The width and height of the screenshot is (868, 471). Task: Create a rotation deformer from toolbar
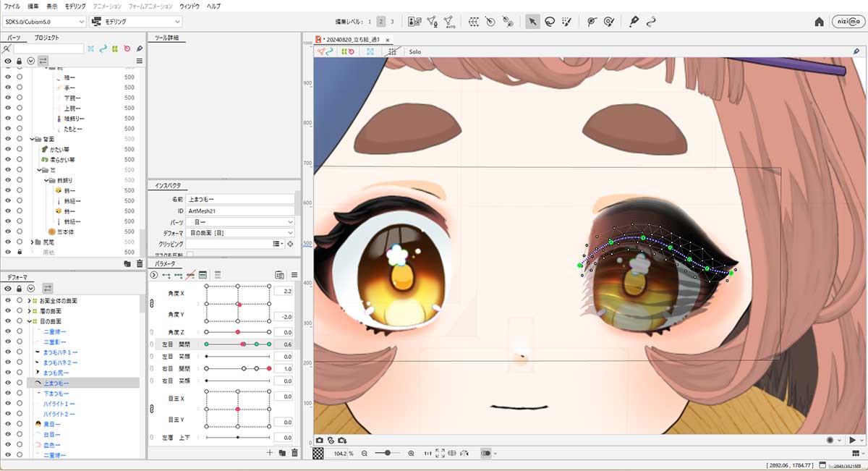click(491, 22)
